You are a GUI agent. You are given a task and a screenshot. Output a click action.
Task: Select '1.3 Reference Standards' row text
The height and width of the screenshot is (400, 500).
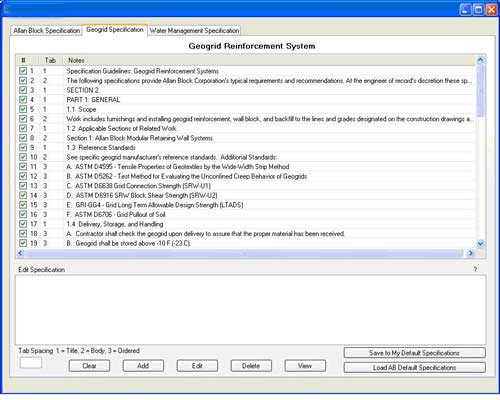tap(101, 147)
